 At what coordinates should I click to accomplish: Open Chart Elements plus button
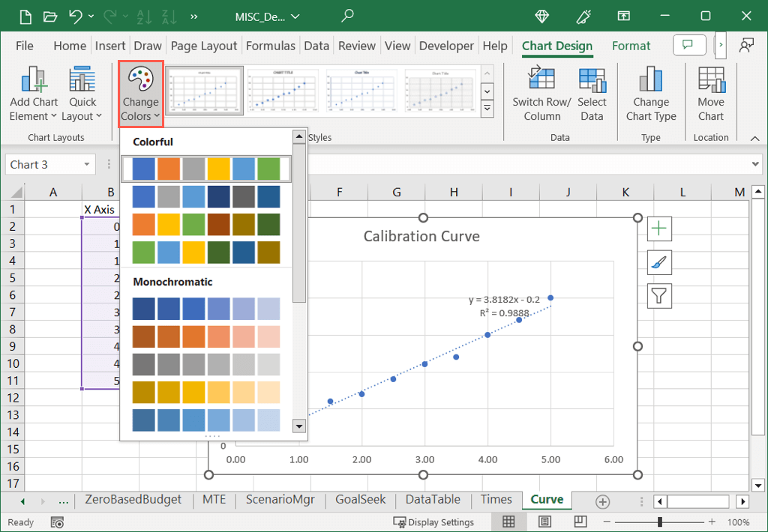[659, 229]
